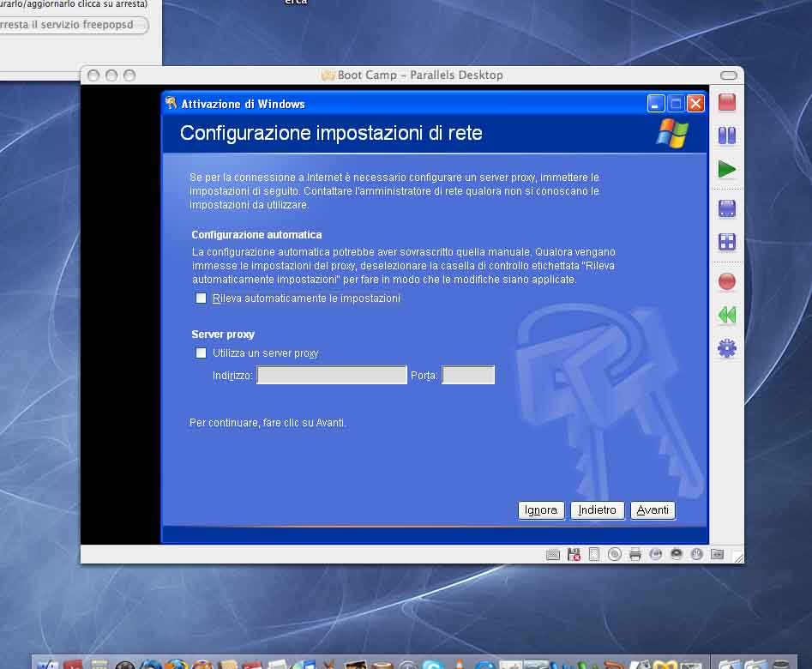Click the grey close light of Parallels window
Screen dimensions: 812x669
(x=93, y=75)
